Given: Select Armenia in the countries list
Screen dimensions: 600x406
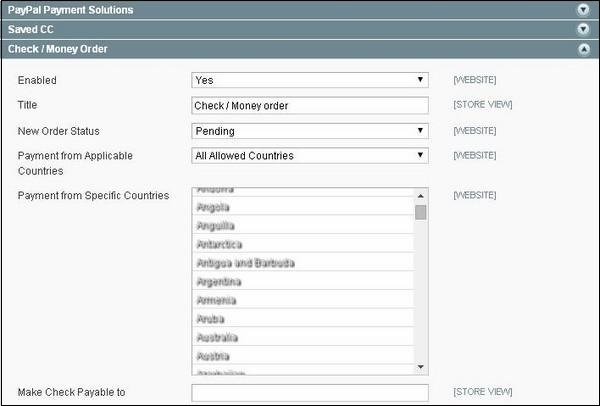Looking at the screenshot, I should (216, 300).
